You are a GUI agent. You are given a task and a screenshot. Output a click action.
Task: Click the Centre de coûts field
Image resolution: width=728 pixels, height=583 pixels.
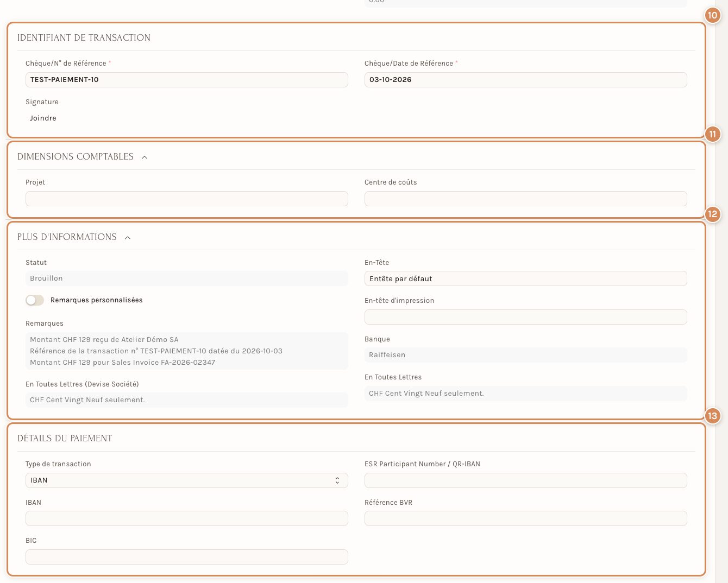pyautogui.click(x=525, y=199)
